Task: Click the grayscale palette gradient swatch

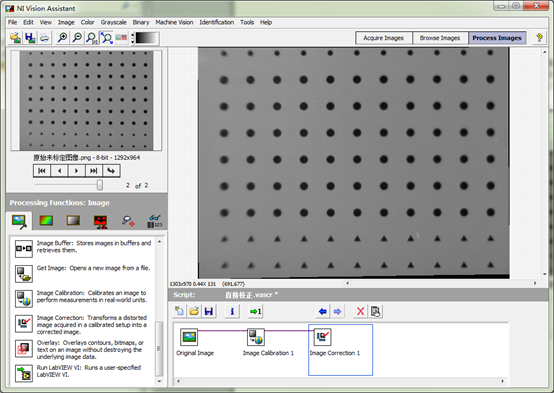Action: [x=147, y=38]
